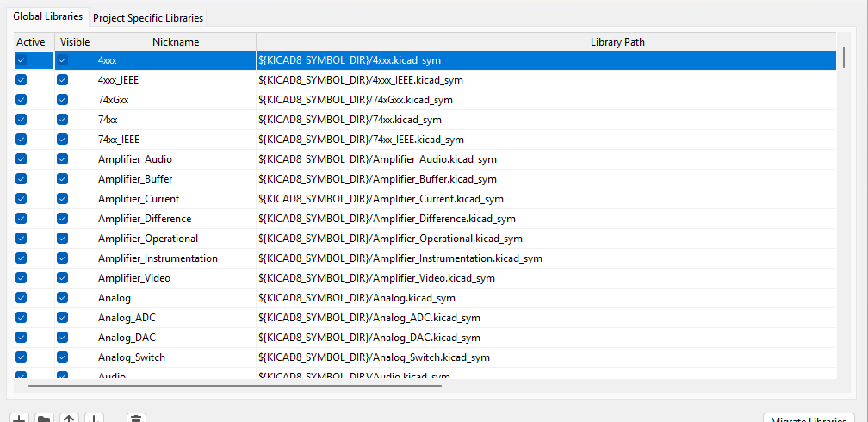
Task: Click the vertical scrollbar thumb
Action: point(844,57)
